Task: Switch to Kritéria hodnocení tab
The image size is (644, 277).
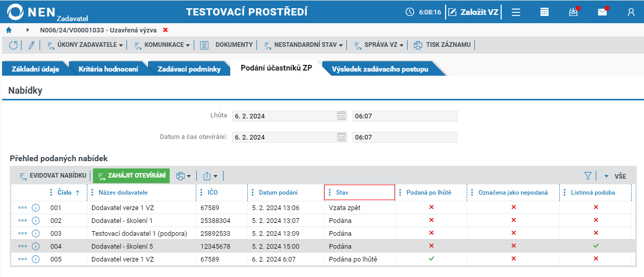Action: pyautogui.click(x=108, y=69)
